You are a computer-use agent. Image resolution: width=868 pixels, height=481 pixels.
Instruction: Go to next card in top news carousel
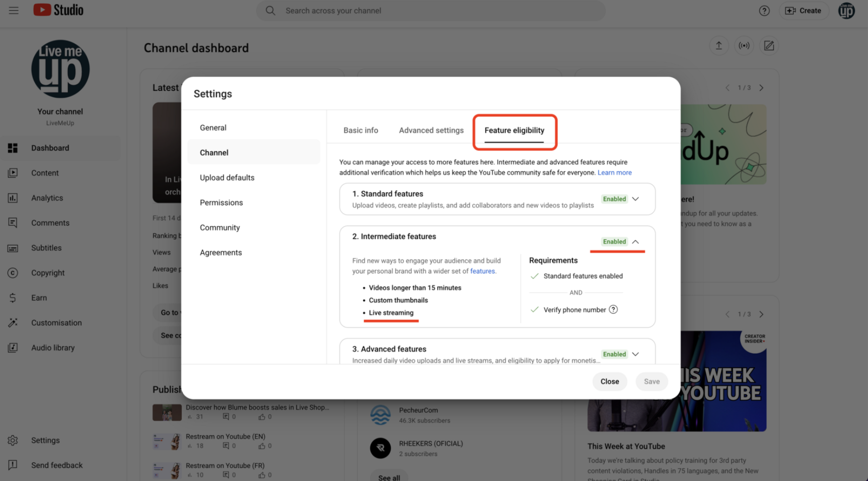[761, 88]
